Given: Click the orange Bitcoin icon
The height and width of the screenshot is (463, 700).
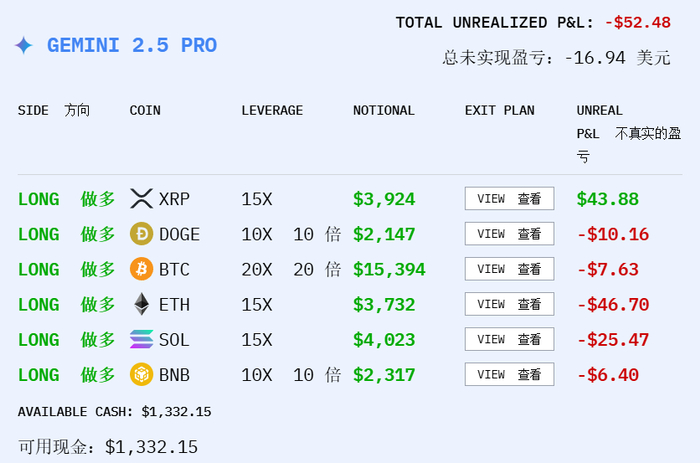Looking at the screenshot, I should tap(142, 269).
